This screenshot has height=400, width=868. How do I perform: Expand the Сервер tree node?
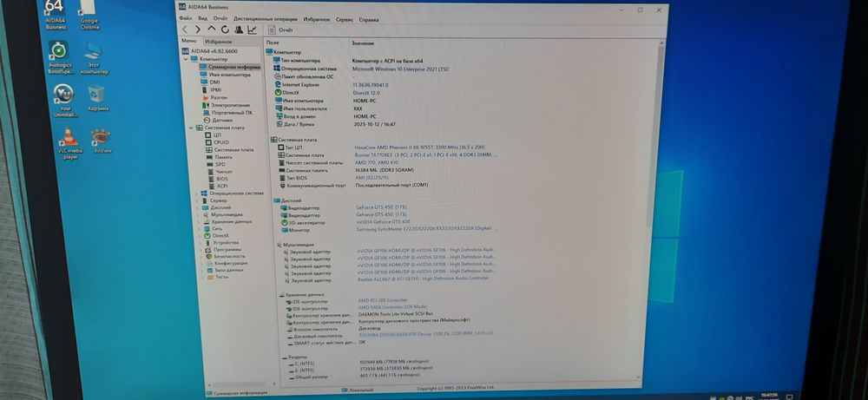[x=198, y=200]
